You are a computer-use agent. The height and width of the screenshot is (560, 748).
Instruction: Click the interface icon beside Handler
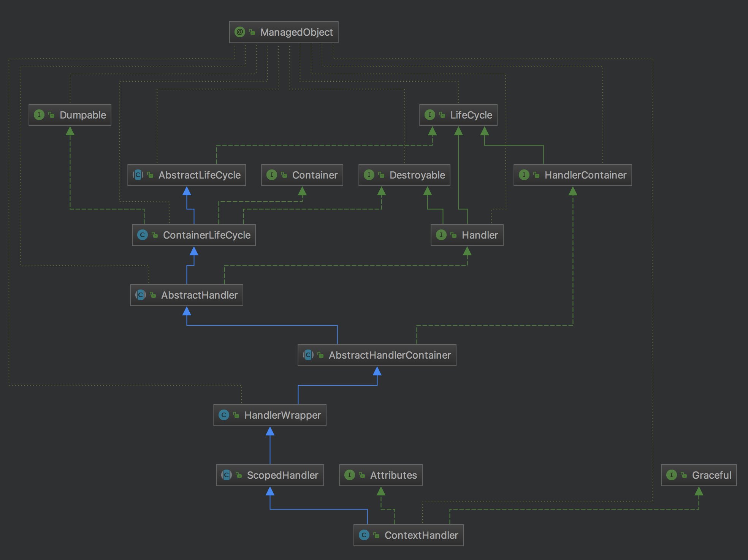(x=441, y=235)
